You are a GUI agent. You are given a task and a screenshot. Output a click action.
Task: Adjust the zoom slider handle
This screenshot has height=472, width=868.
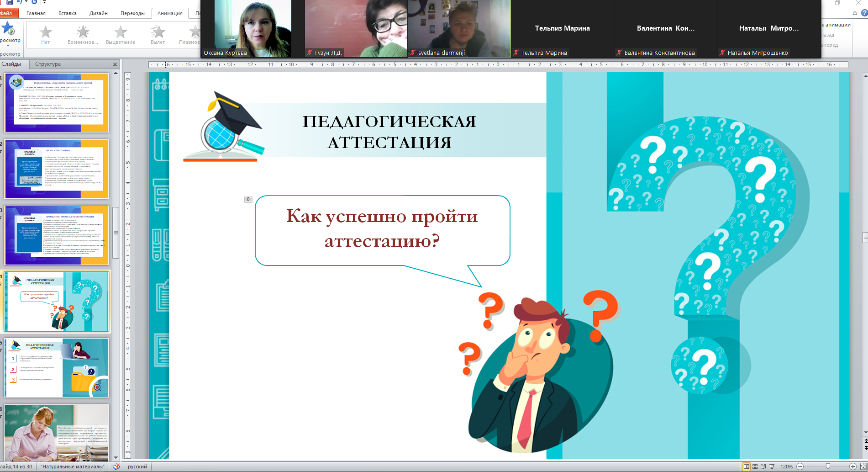[x=828, y=467]
